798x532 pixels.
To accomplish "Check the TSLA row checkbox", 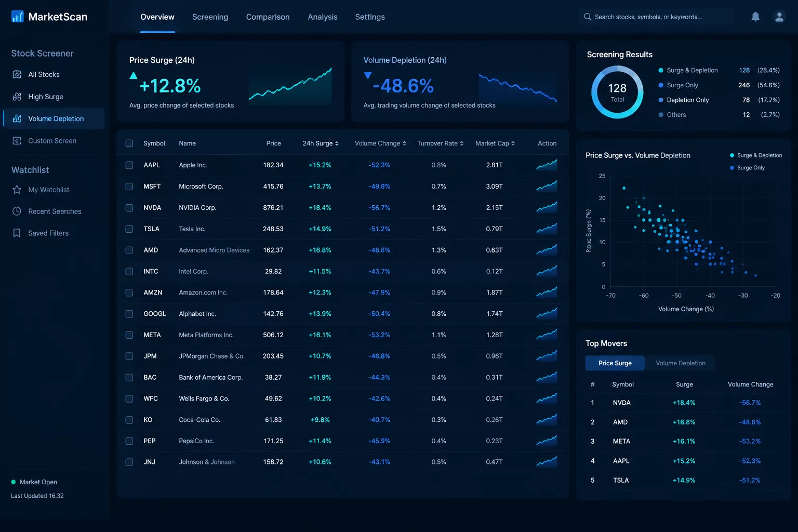I will 129,229.
